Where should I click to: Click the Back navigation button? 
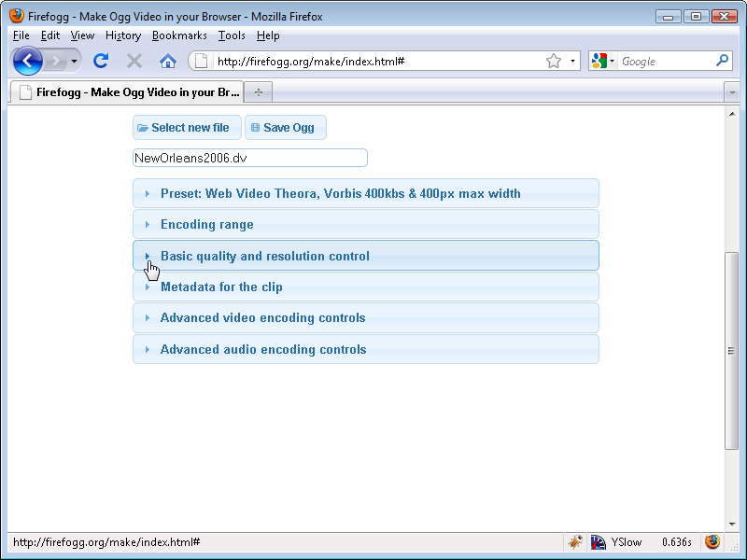[x=26, y=60]
